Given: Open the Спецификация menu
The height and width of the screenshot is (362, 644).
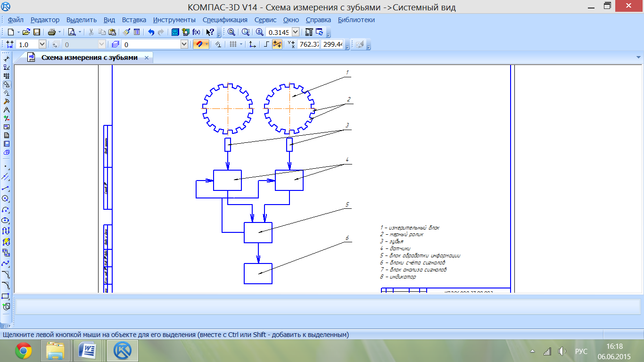Looking at the screenshot, I should [x=225, y=20].
